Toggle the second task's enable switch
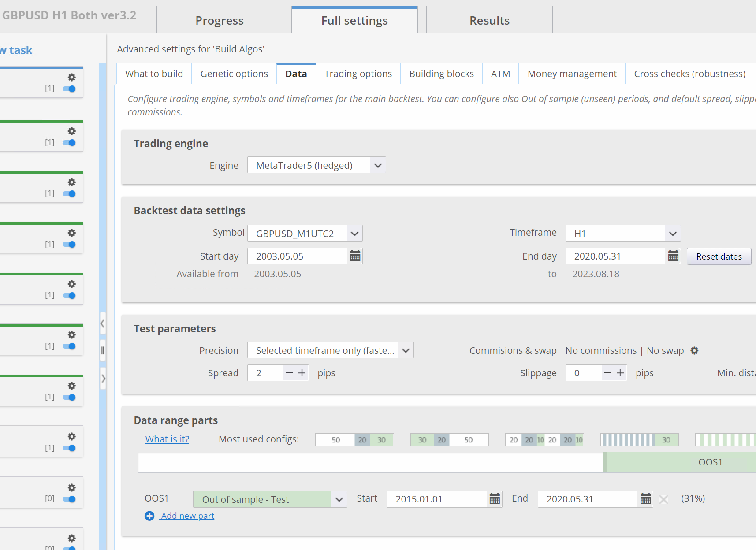 70,143
